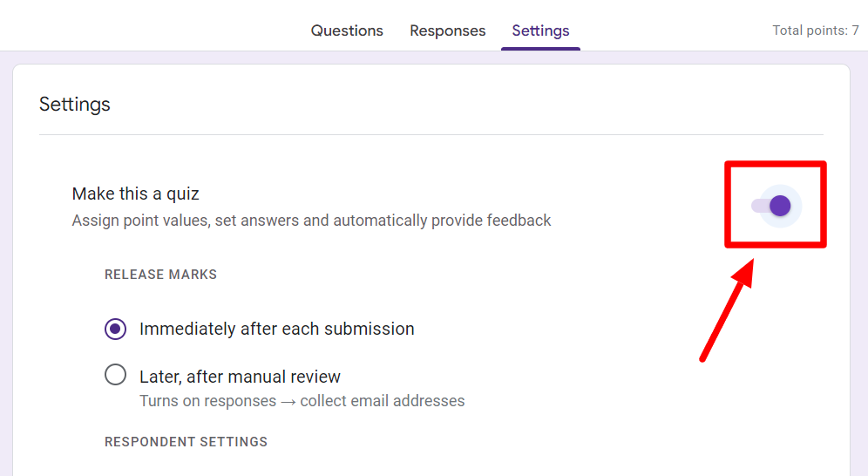Click the Turns on responses note
The width and height of the screenshot is (868, 476).
(x=302, y=401)
